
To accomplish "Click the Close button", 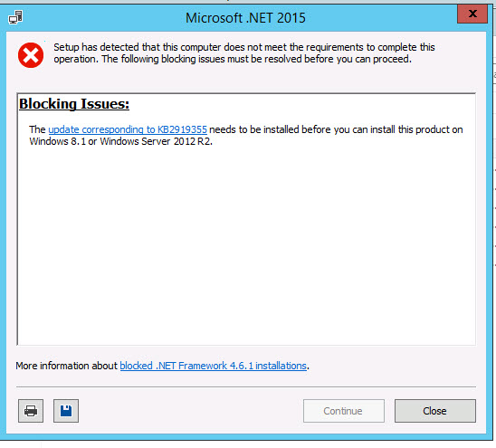I will click(x=435, y=411).
